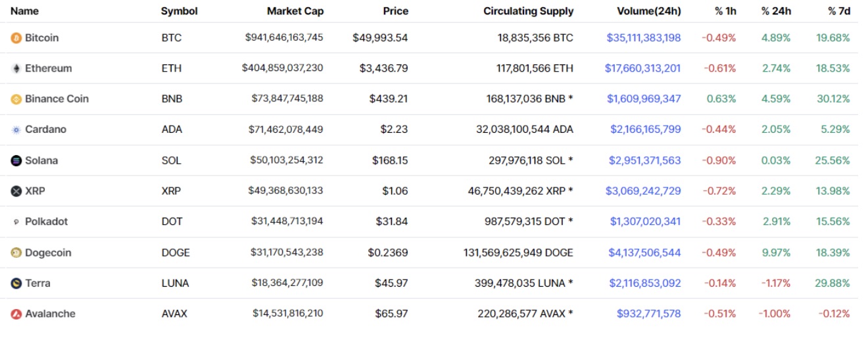Click the Avalanche red logo icon
The width and height of the screenshot is (868, 338).
coord(16,314)
